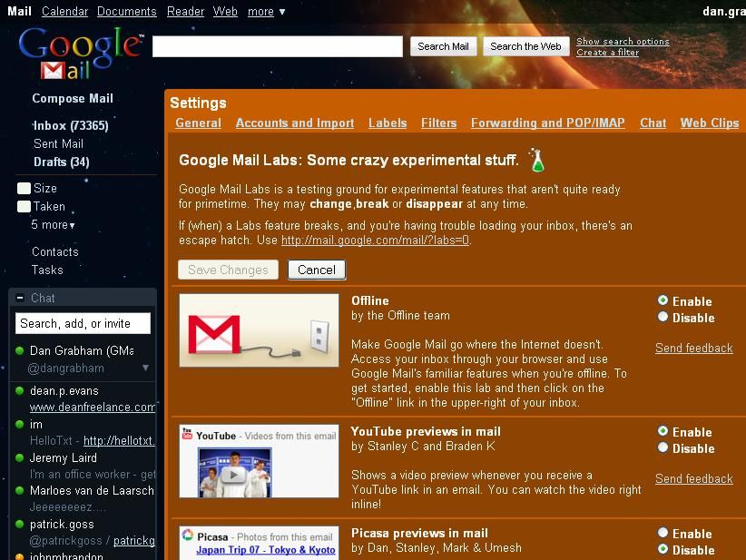
Task: Switch to the Labels tab
Action: click(x=388, y=123)
